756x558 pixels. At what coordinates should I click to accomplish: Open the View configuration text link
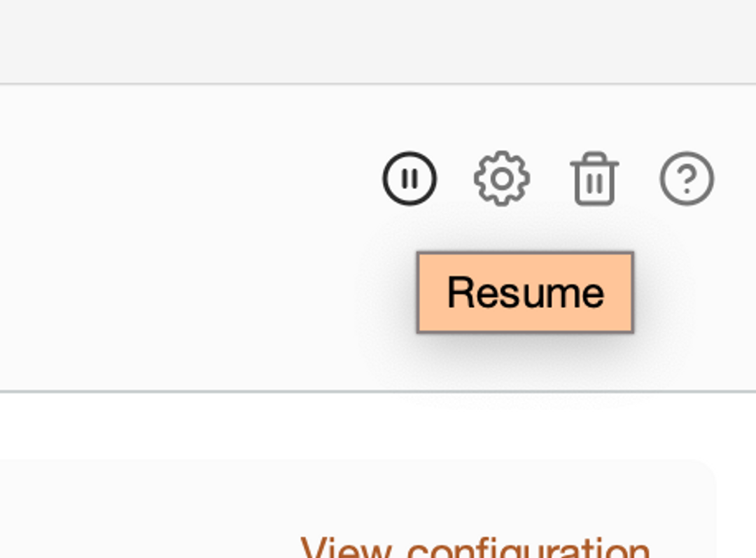475,547
